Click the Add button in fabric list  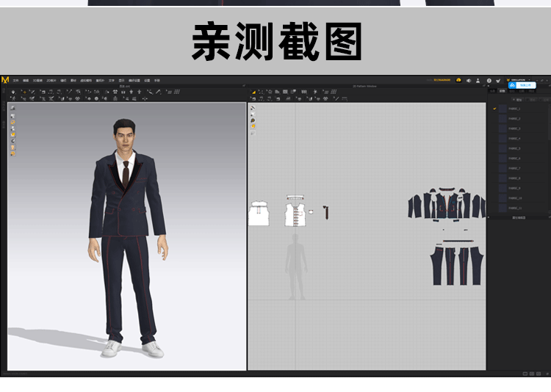[x=518, y=99]
